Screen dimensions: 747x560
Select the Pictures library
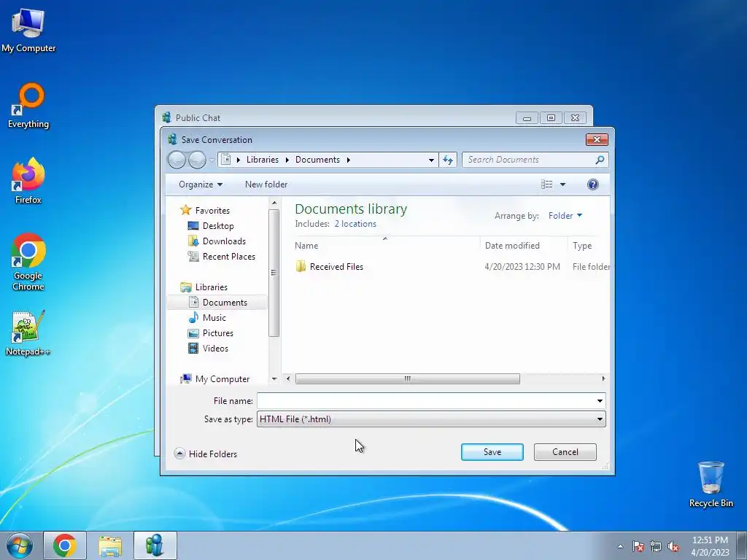(x=217, y=332)
